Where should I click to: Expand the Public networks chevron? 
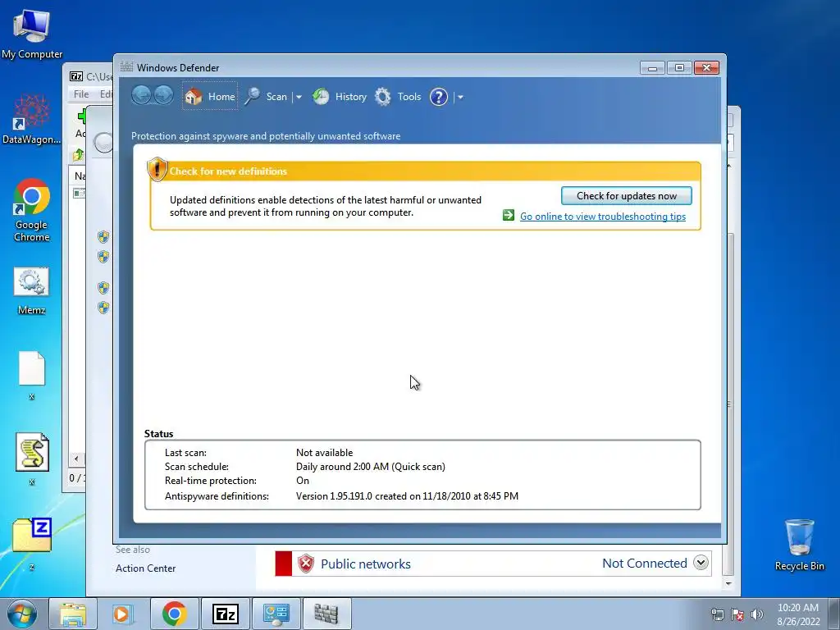click(x=701, y=563)
